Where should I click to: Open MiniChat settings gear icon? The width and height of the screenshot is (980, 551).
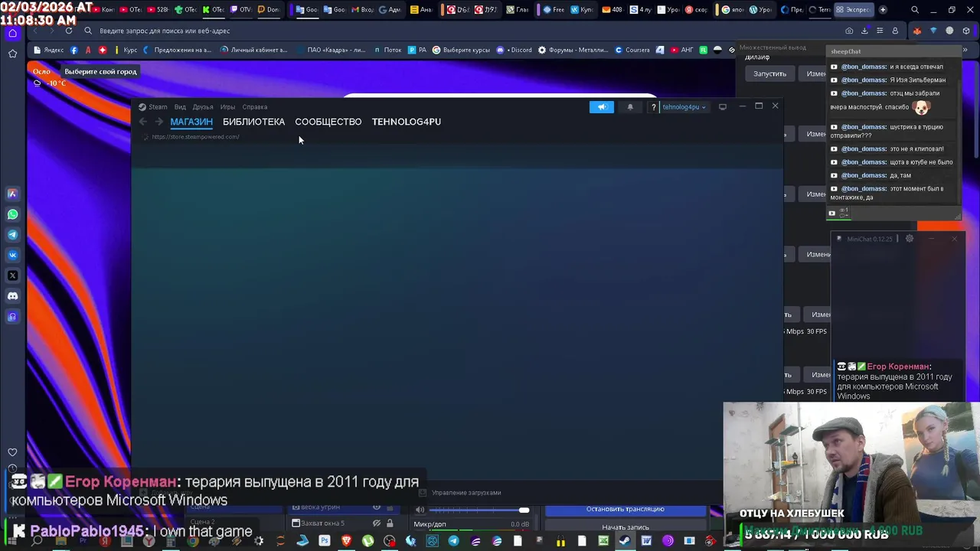click(x=910, y=239)
